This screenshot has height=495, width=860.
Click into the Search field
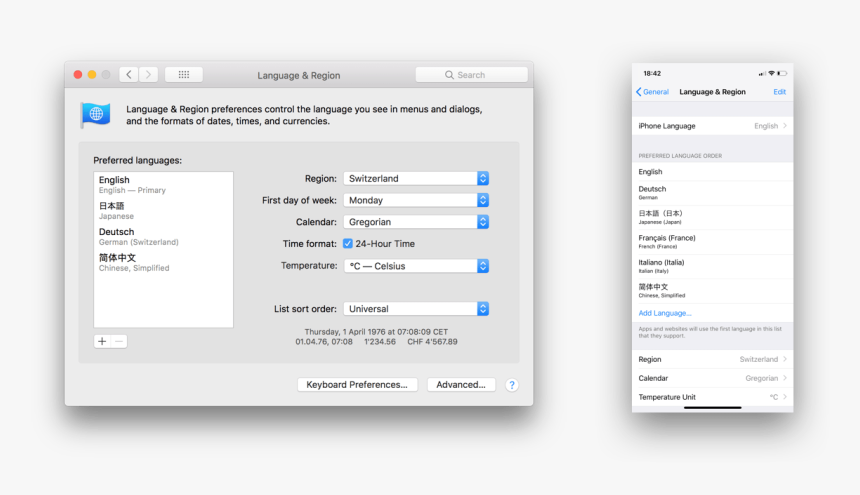472,75
